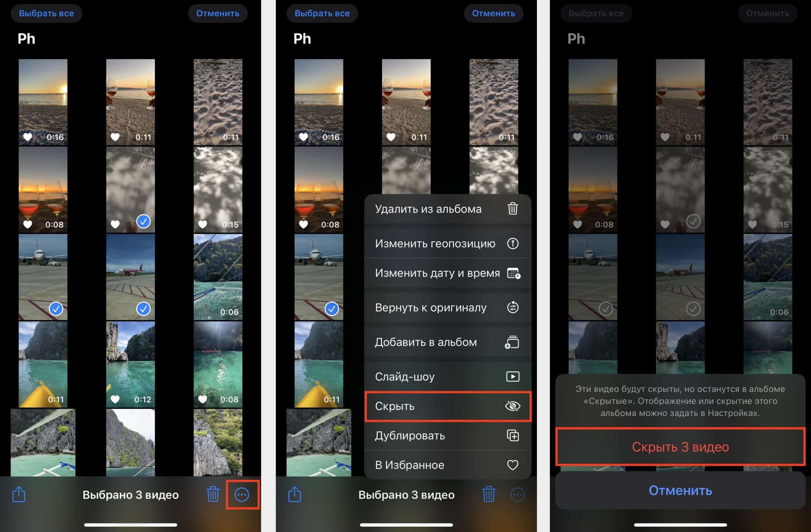This screenshot has height=532, width=811.
Task: Uncheck the red-tail airplane video in left screen
Action: point(144,309)
